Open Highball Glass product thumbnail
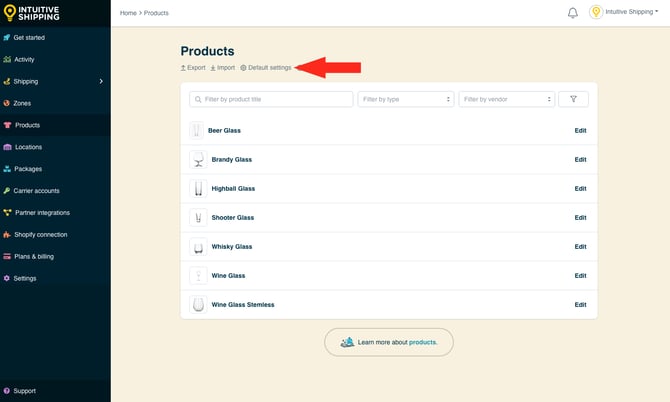The width and height of the screenshot is (670, 402). click(198, 188)
